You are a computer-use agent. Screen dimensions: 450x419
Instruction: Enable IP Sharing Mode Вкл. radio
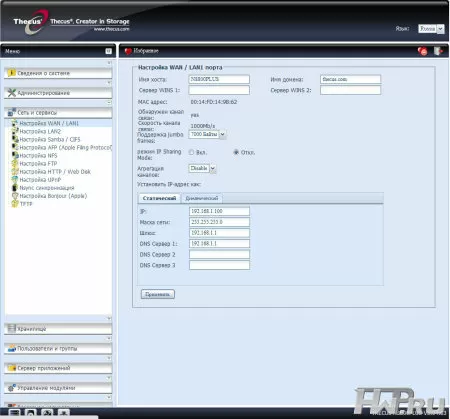point(191,152)
